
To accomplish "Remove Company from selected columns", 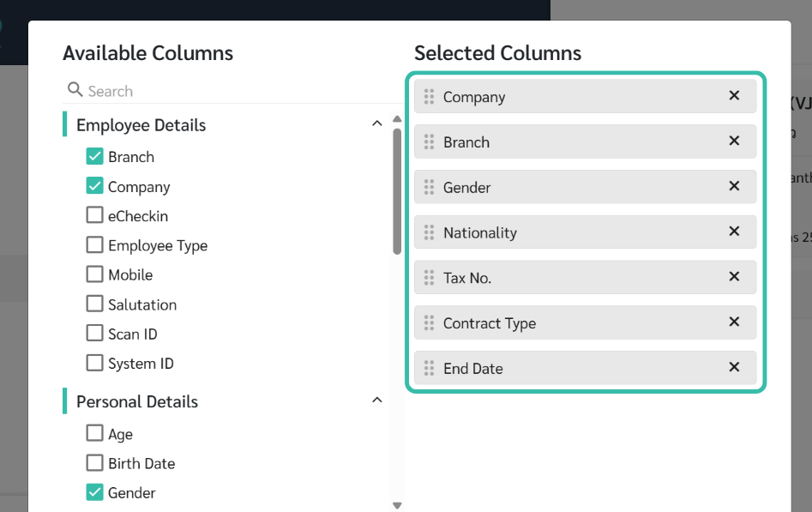I will pyautogui.click(x=734, y=95).
